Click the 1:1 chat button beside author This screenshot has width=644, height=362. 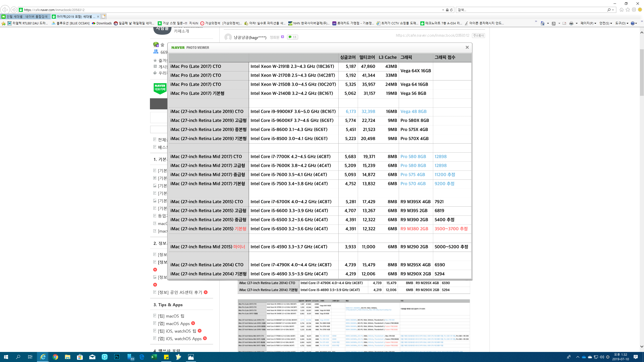292,37
